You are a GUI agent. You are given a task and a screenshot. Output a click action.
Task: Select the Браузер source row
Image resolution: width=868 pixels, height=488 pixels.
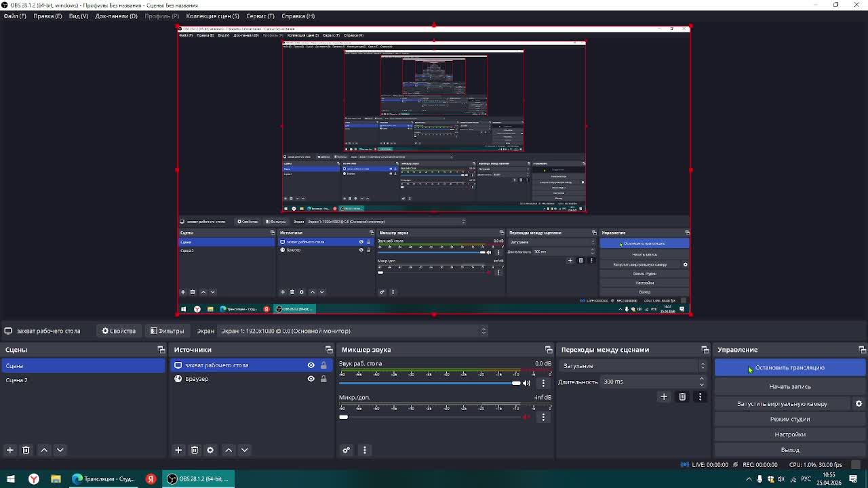(x=251, y=379)
